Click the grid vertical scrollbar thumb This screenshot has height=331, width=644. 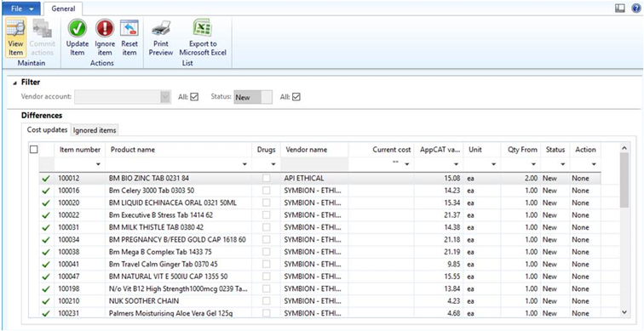click(x=624, y=180)
